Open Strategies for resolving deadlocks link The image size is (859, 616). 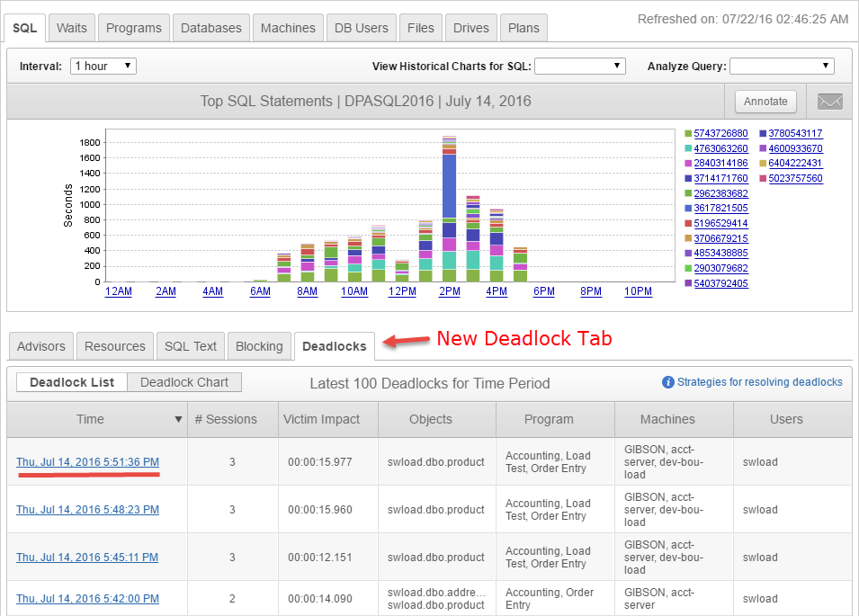coord(759,382)
